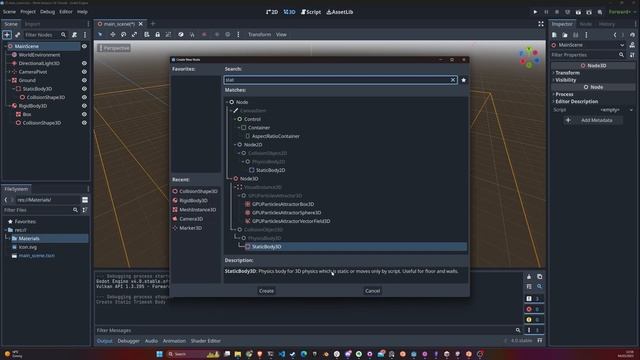Click the Select mode arrow tool
640x360 pixels.
click(x=100, y=35)
